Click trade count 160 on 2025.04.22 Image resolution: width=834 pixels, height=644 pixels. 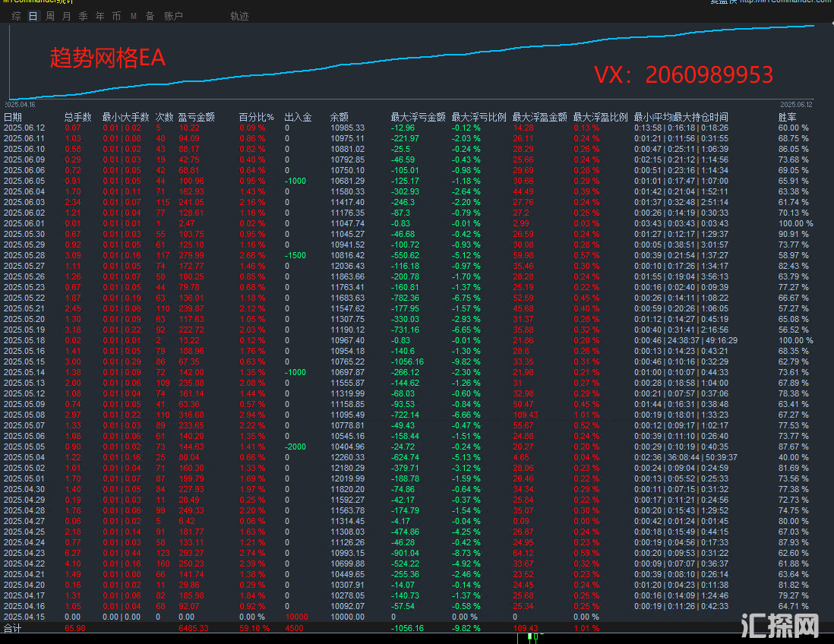click(163, 563)
